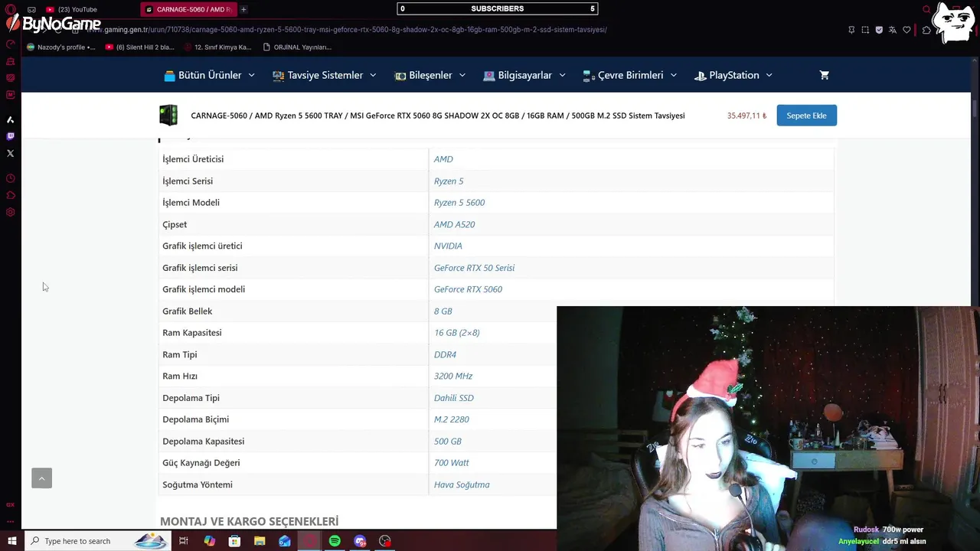Click the 3200 MHz RAM speed link
This screenshot has height=551, width=980.
tap(453, 377)
